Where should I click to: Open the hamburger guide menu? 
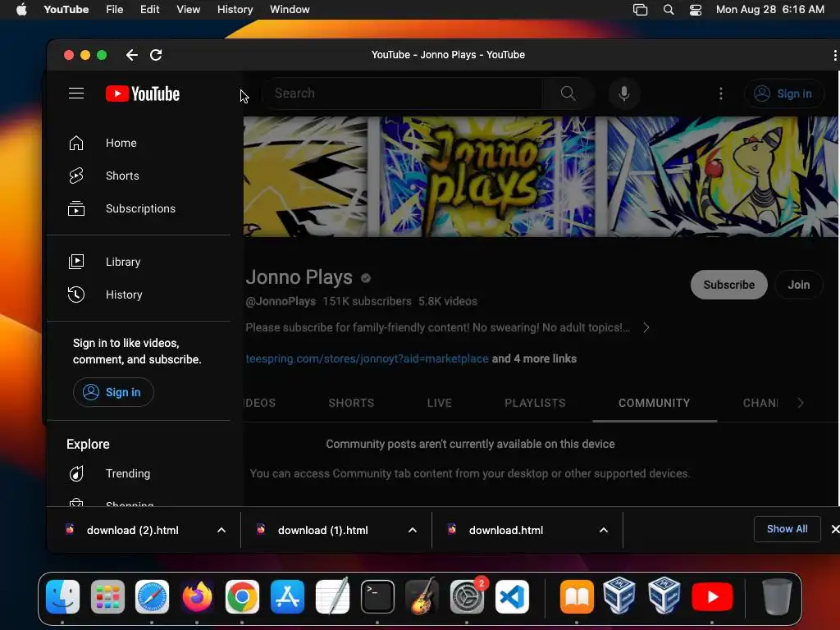76,94
